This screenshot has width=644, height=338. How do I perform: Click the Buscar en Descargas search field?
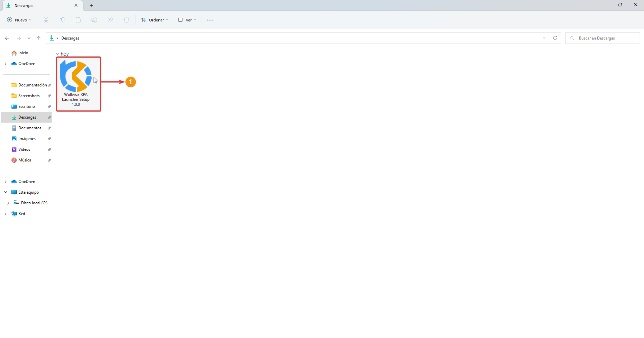[x=602, y=38]
